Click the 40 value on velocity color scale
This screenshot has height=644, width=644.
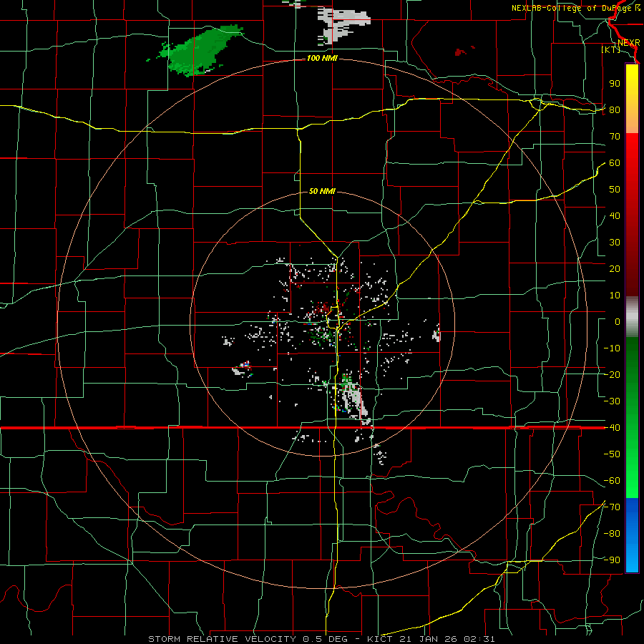point(615,216)
